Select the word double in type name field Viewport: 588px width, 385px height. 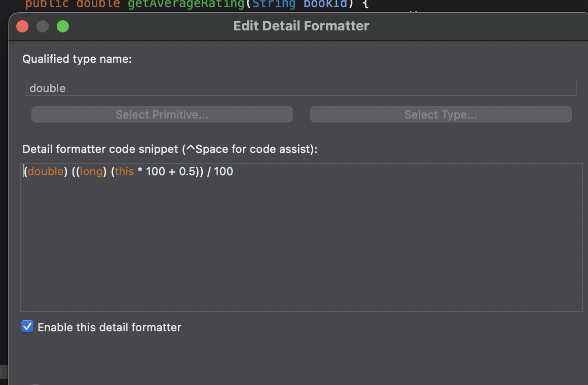point(48,88)
